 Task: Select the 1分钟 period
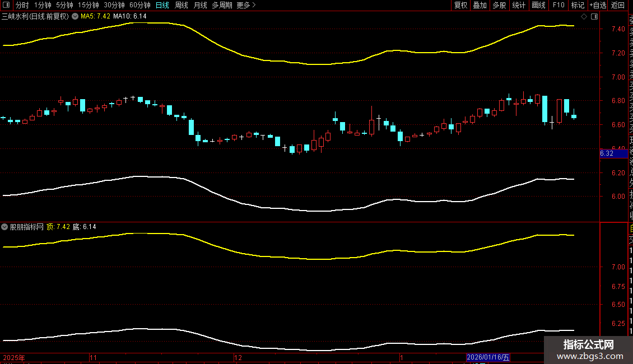[43, 5]
